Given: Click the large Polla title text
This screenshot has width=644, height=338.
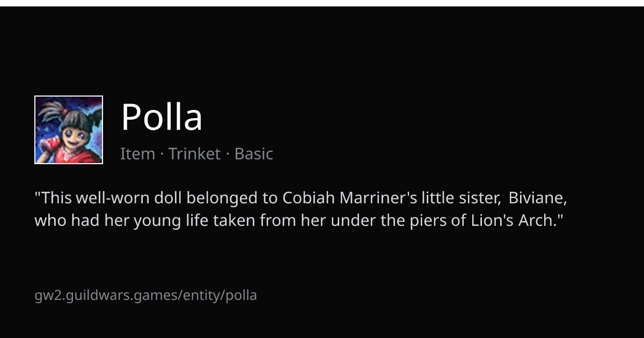Looking at the screenshot, I should (x=162, y=117).
